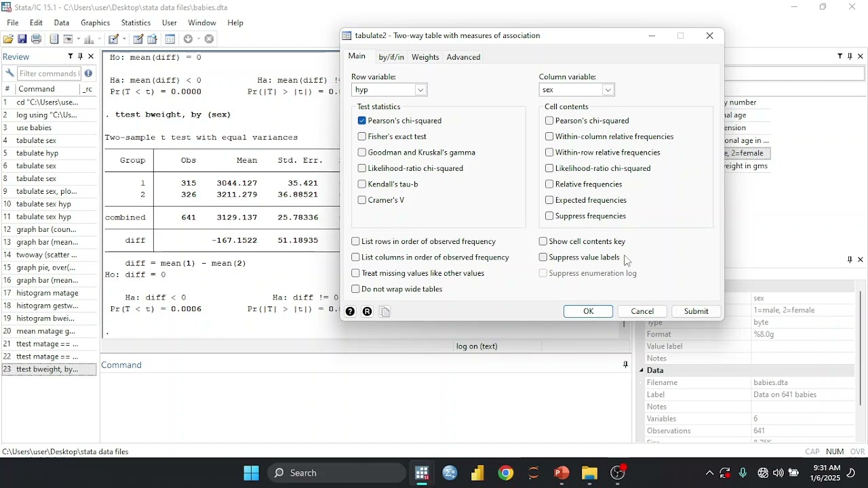The height and width of the screenshot is (488, 868).
Task: Expand the Graph toolbar dropdown arrow
Action: pyautogui.click(x=99, y=39)
